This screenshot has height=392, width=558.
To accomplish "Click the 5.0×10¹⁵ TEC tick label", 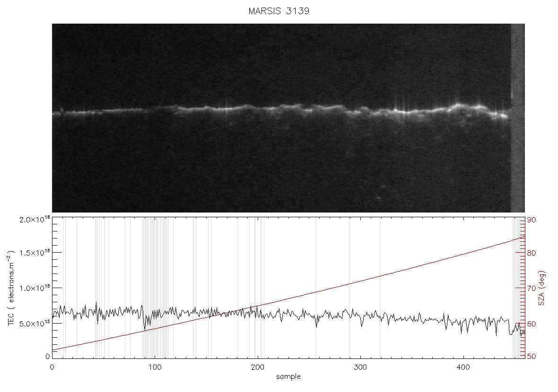I will (x=35, y=324).
